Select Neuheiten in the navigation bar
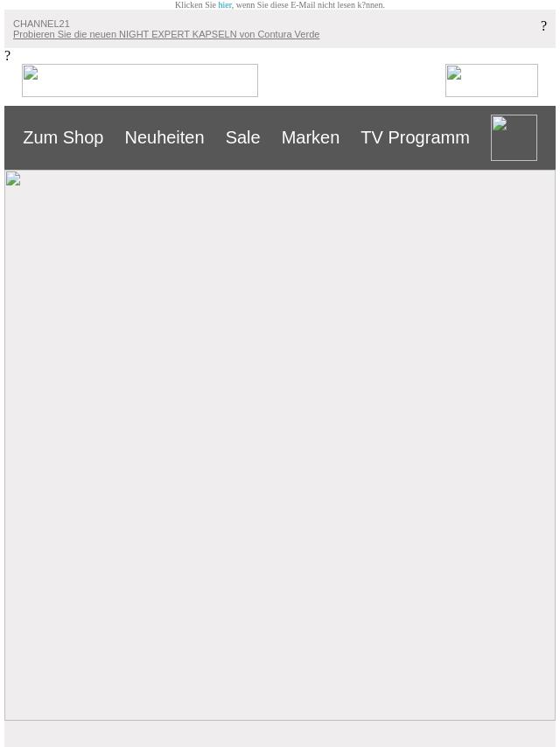Viewport: 560px width, 747px height. [164, 137]
